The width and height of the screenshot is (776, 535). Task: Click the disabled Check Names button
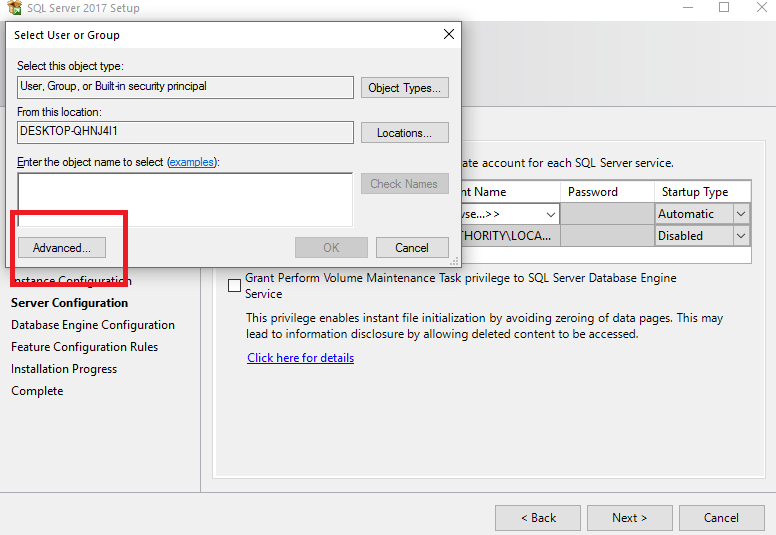[x=404, y=184]
